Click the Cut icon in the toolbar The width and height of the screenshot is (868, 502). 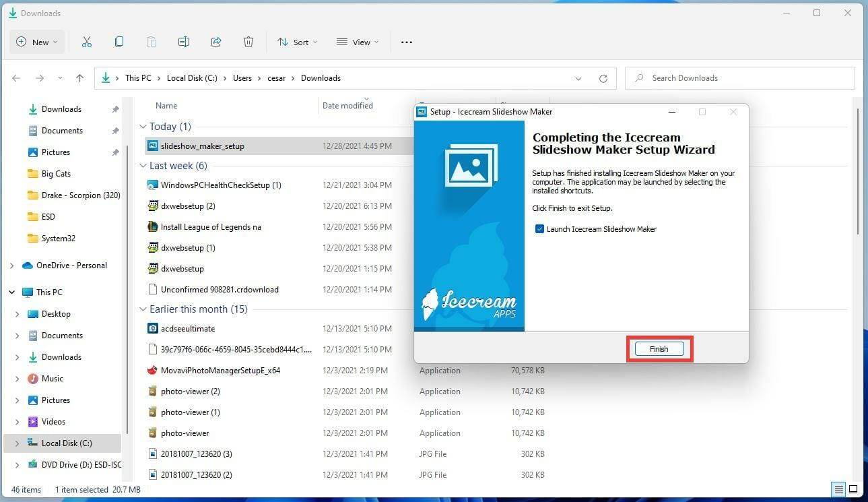[86, 42]
